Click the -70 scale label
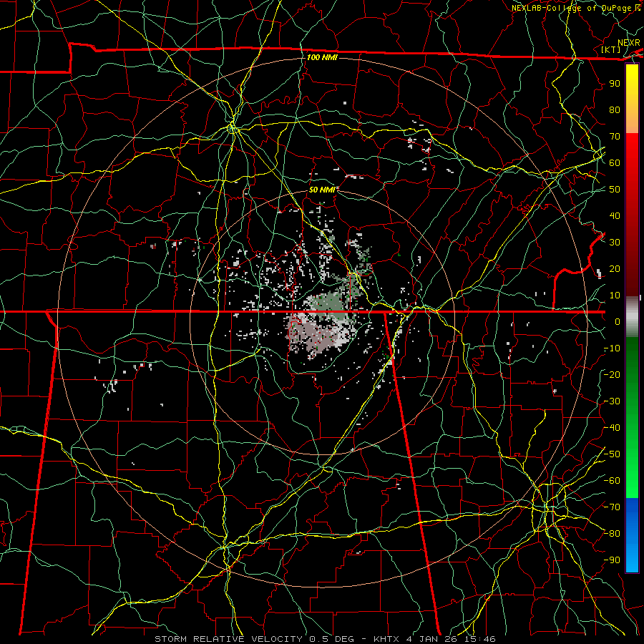This screenshot has width=644, height=644. click(x=612, y=507)
